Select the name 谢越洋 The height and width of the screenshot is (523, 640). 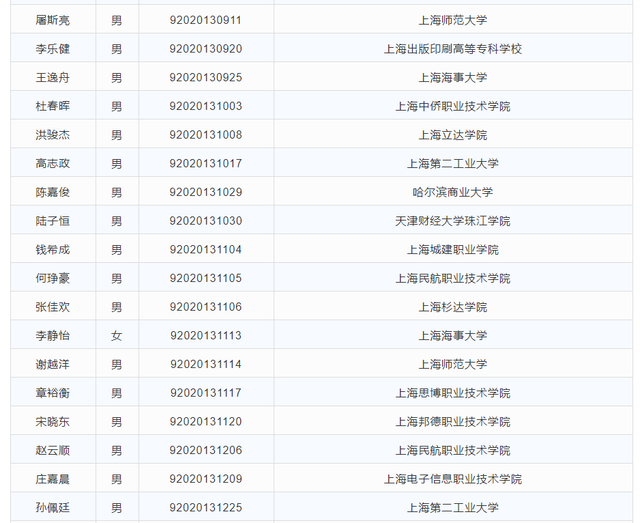(53, 364)
